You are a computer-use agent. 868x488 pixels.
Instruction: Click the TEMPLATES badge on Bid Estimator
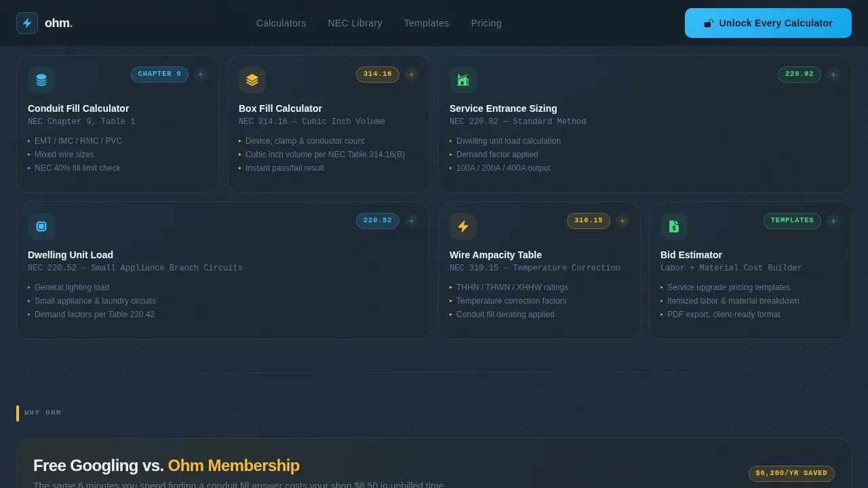coord(792,221)
